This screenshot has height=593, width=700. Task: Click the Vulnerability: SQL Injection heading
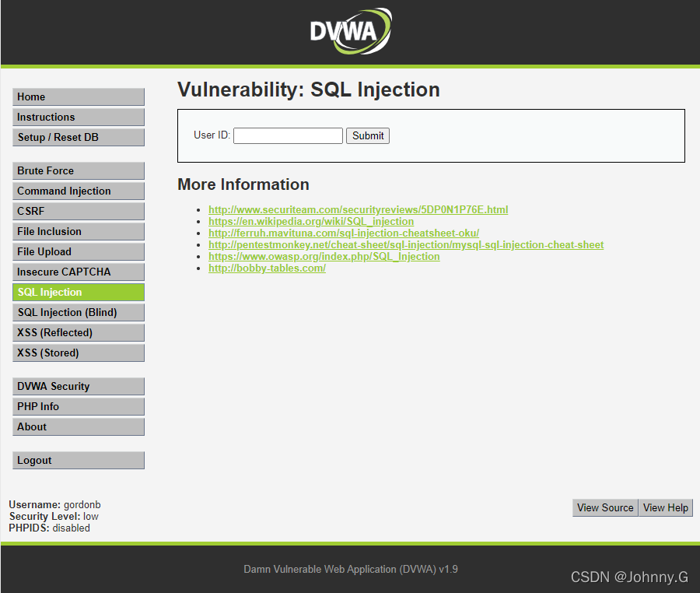309,89
